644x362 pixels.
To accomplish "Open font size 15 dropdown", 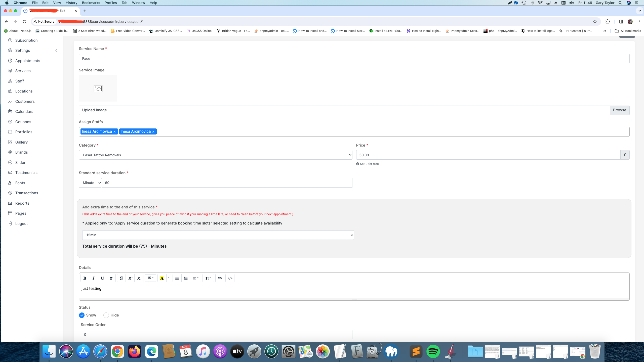I will [150, 278].
